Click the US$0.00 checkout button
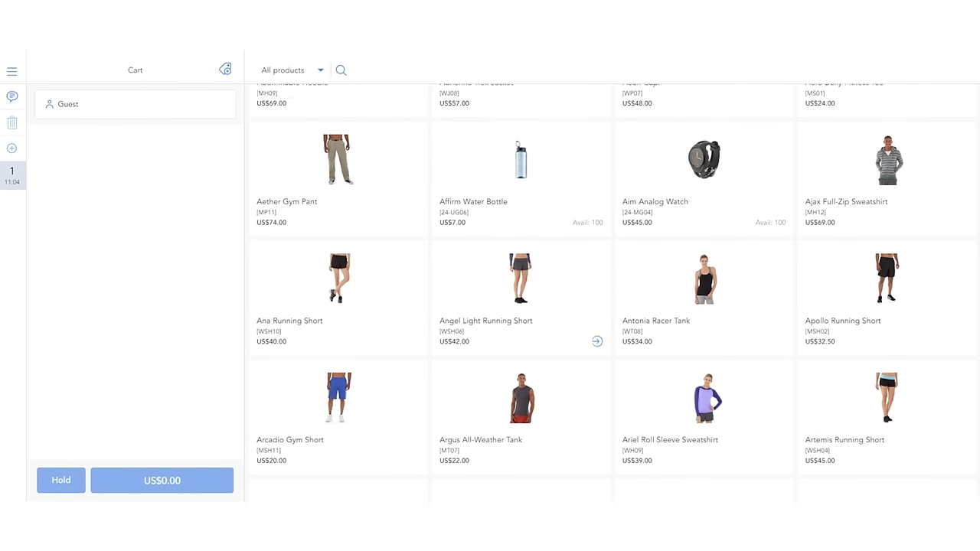Screen dimensions: 980x551 click(x=162, y=481)
